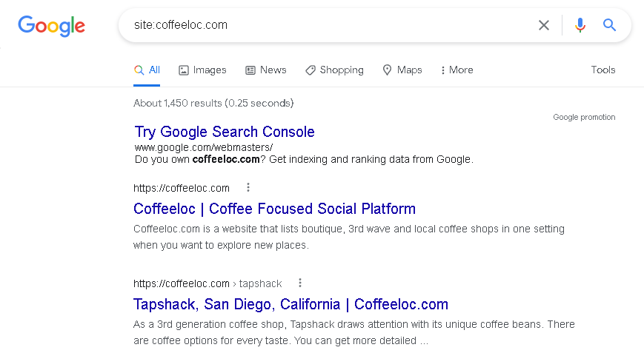Click the About 1,450 results text
Screen dimensions: 644x353
tap(213, 103)
